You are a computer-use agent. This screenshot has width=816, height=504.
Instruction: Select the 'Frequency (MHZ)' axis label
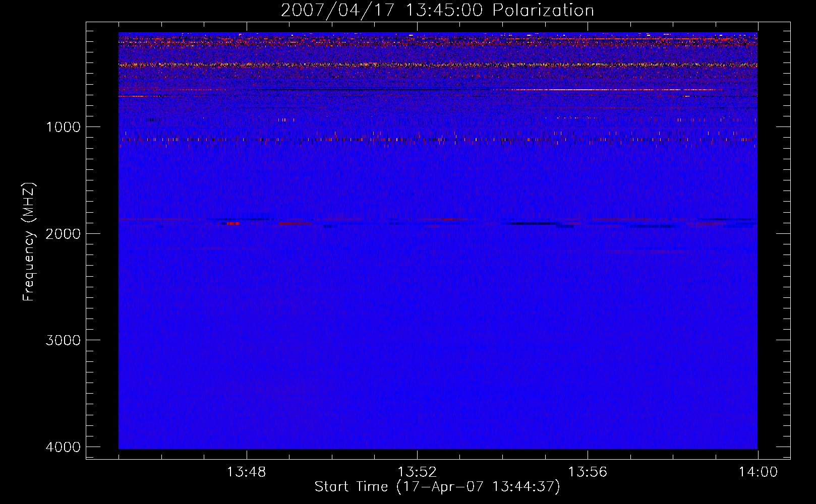29,242
